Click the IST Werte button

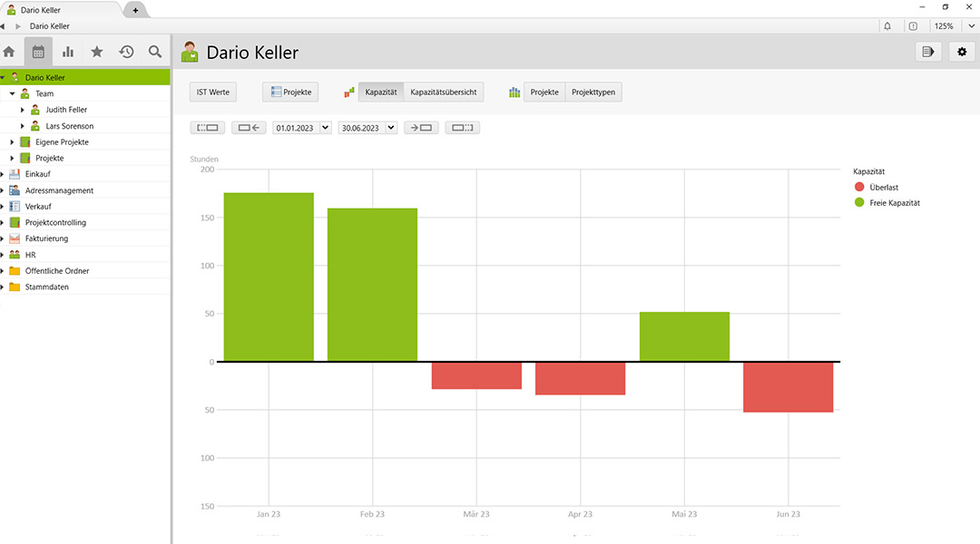pyautogui.click(x=213, y=92)
